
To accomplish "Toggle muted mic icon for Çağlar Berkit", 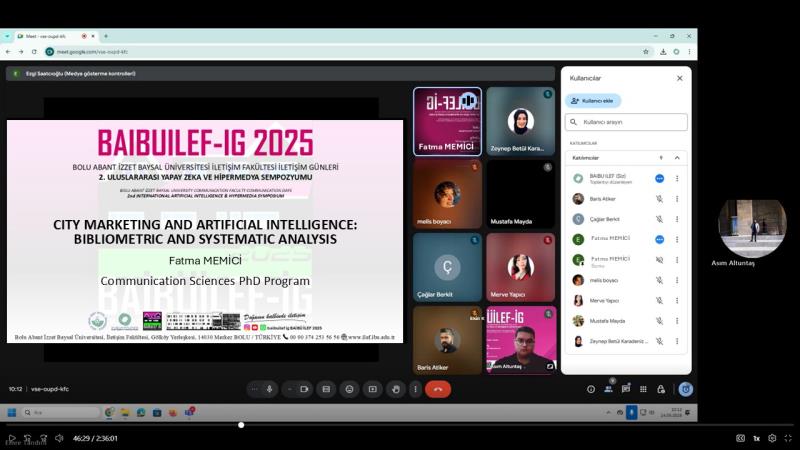I will (x=660, y=219).
